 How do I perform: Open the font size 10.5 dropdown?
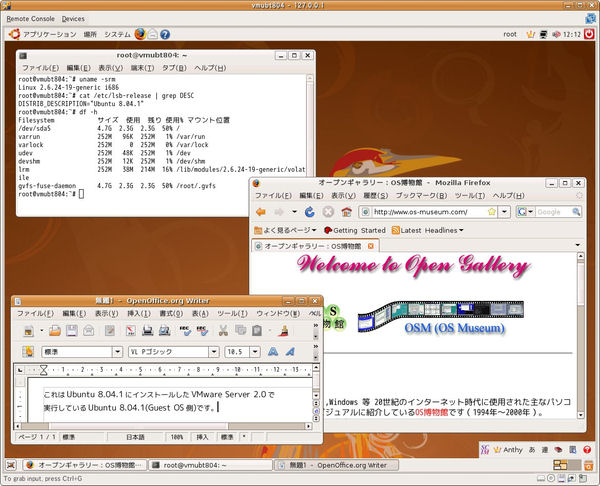pyautogui.click(x=255, y=352)
